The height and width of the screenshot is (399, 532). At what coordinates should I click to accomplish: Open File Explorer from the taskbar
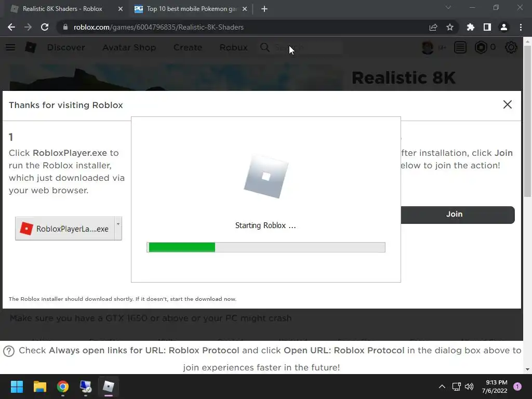point(39,387)
